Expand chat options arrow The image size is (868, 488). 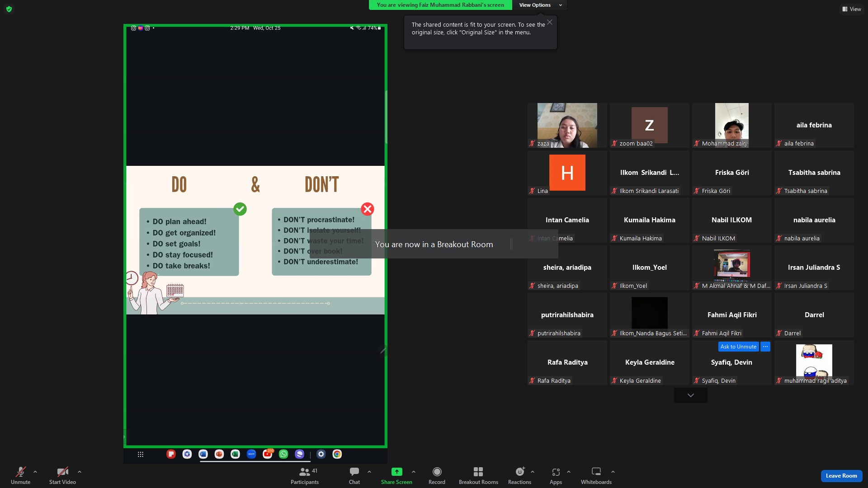pyautogui.click(x=369, y=472)
